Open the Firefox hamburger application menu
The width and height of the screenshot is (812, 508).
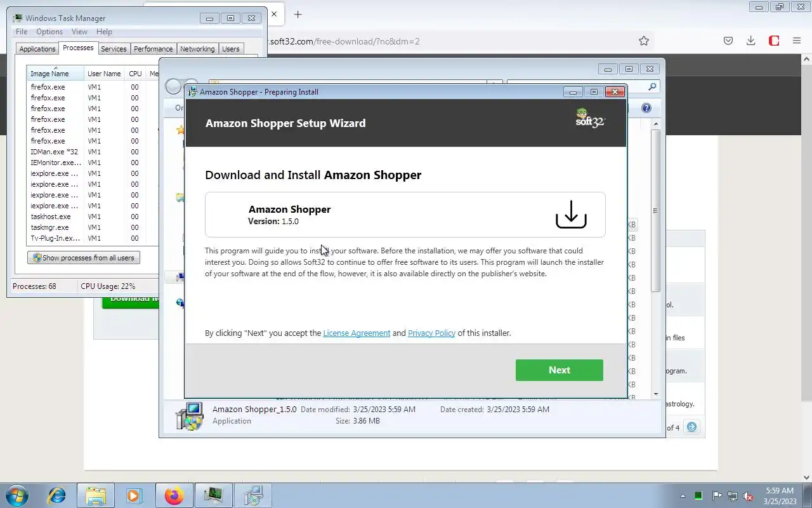pyautogui.click(x=797, y=41)
